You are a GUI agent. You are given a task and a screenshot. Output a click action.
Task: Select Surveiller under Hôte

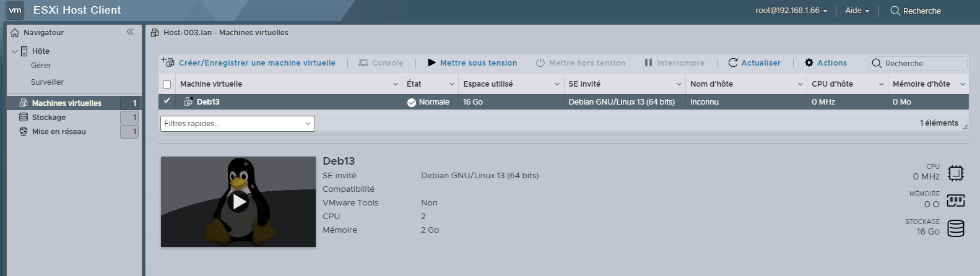47,82
